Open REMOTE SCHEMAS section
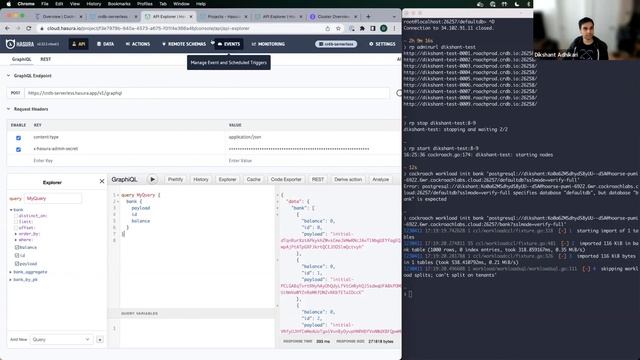The height and width of the screenshot is (360, 640). 184,44
